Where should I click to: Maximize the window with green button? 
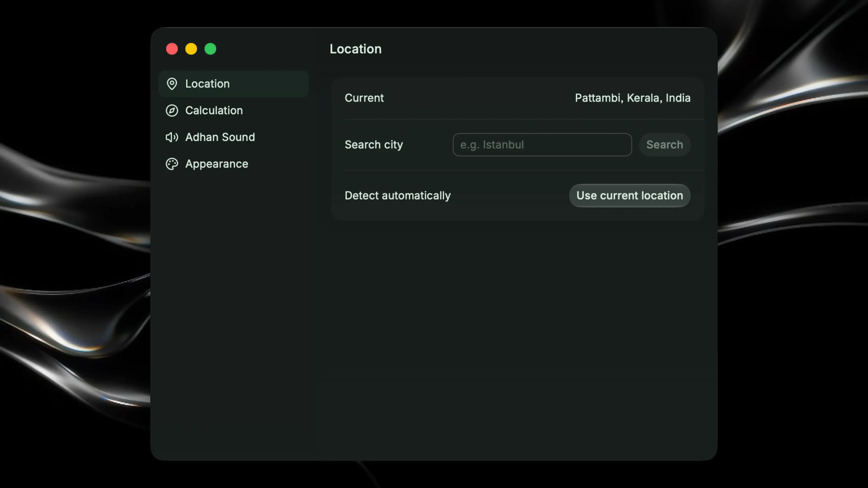tap(210, 49)
